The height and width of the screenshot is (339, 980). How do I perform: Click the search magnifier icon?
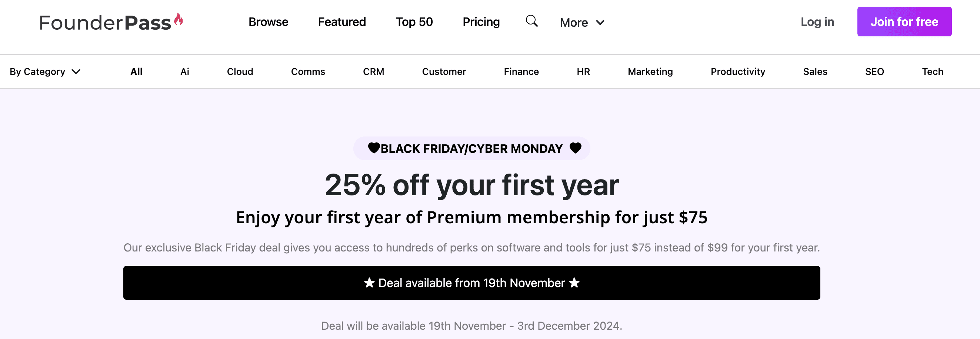tap(531, 22)
